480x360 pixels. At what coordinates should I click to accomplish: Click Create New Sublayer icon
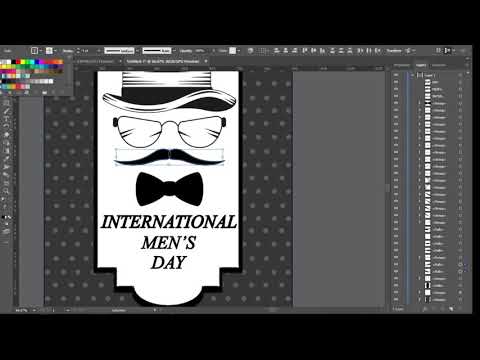(442, 309)
